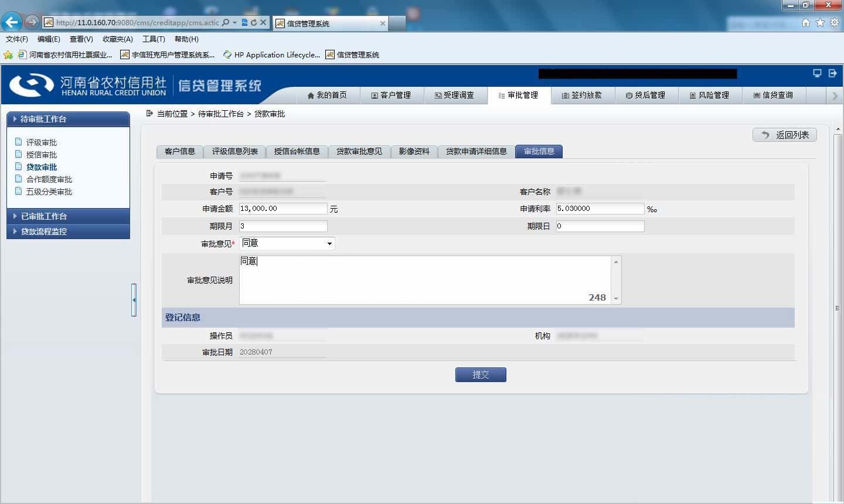The width and height of the screenshot is (844, 504).
Task: Switch to the 贷款申请详细信息 tab
Action: pyautogui.click(x=477, y=151)
